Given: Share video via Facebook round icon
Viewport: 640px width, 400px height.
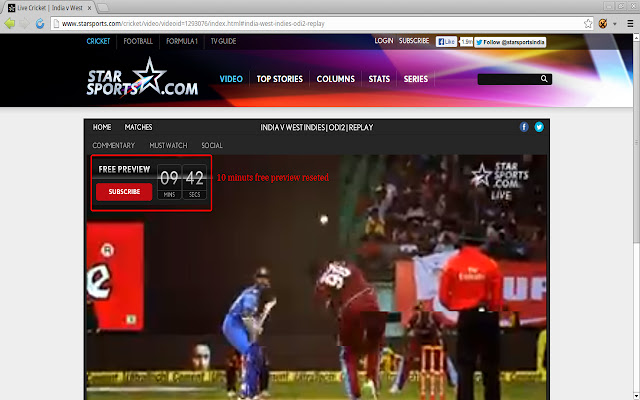Looking at the screenshot, I should [524, 127].
